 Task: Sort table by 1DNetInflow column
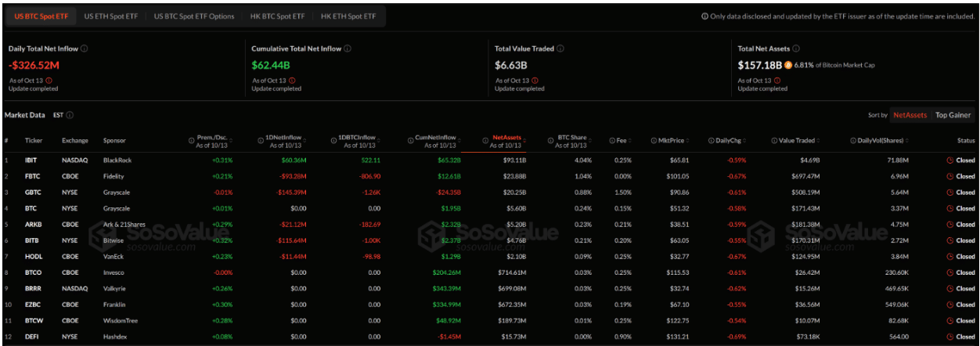[x=287, y=141]
